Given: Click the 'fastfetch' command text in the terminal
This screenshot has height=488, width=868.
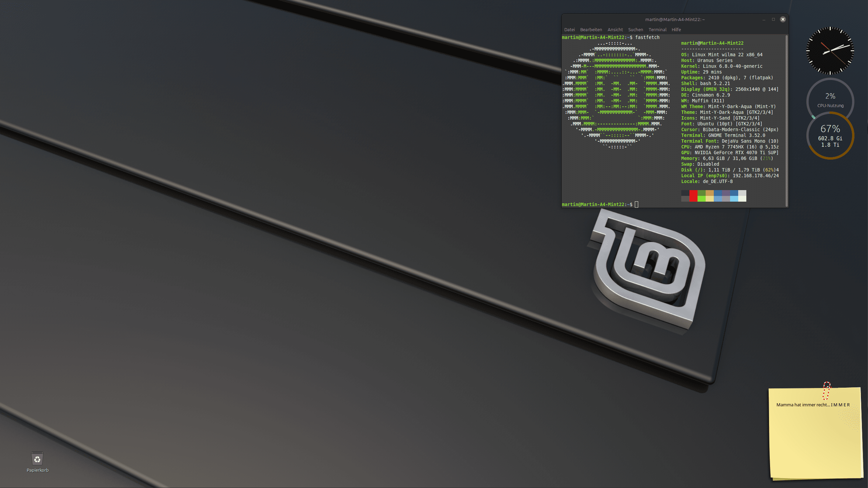Looking at the screenshot, I should point(647,37).
